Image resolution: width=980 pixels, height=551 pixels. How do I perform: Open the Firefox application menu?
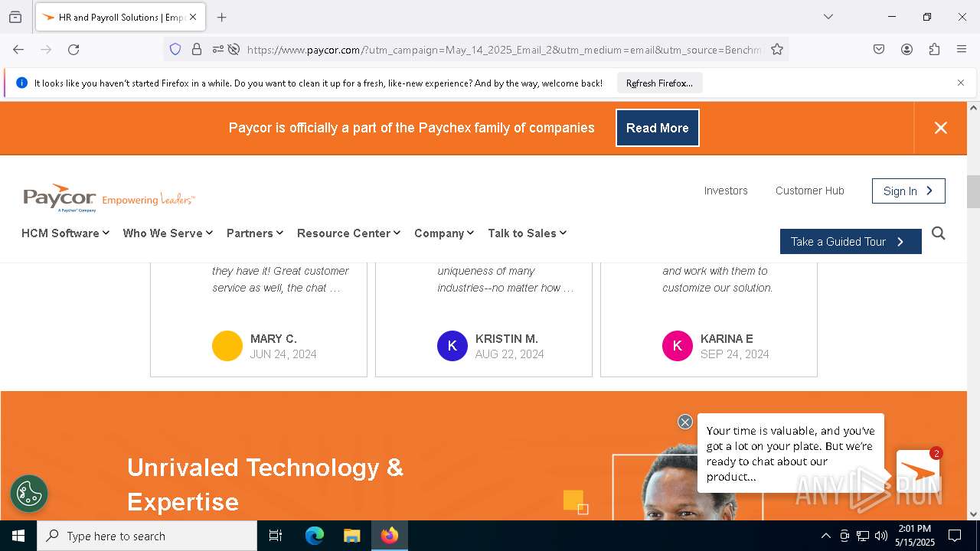(x=962, y=49)
